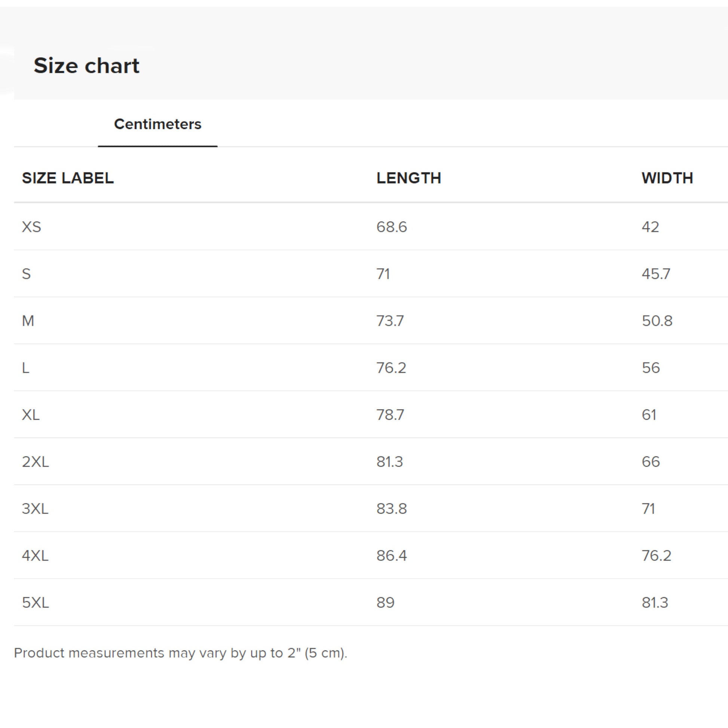
Task: Choose the 2XL size label
Action: pyautogui.click(x=36, y=462)
